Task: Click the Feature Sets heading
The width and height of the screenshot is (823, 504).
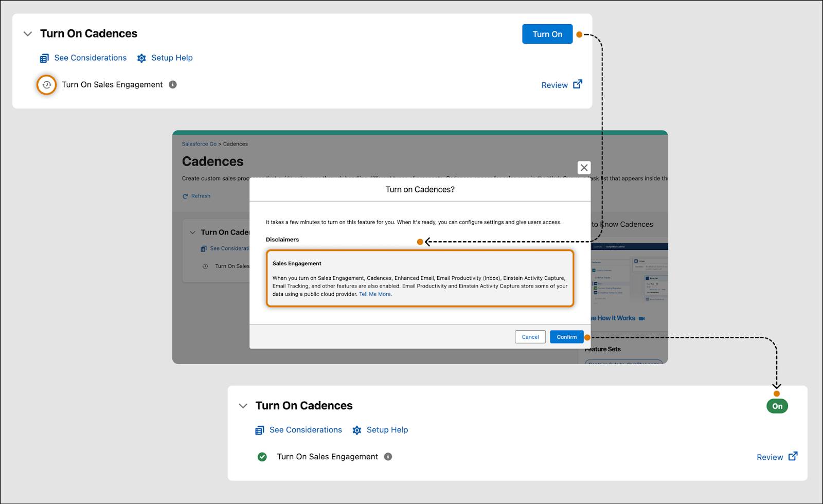Action: pos(603,349)
